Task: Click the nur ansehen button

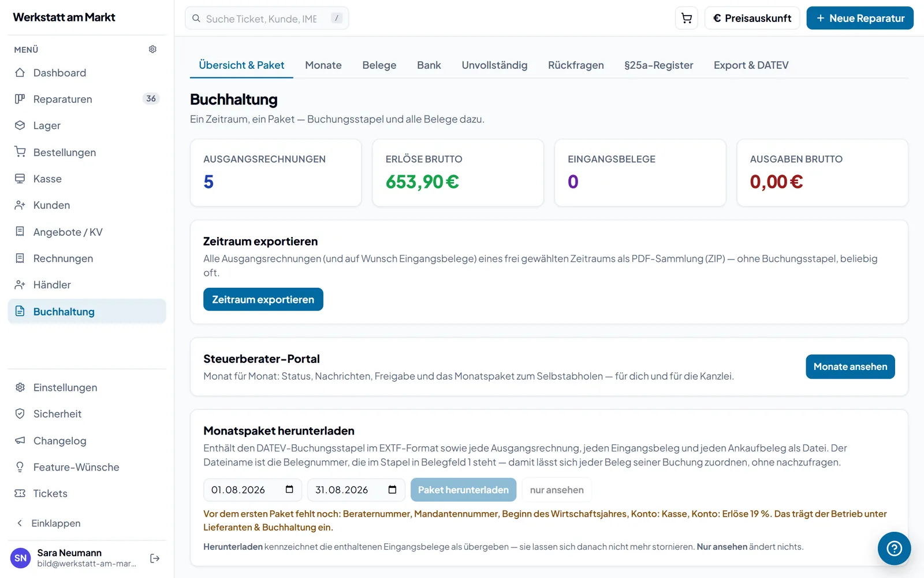Action: 557,490
